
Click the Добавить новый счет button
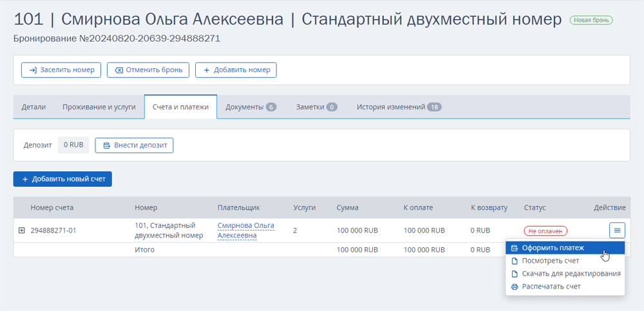click(x=62, y=179)
